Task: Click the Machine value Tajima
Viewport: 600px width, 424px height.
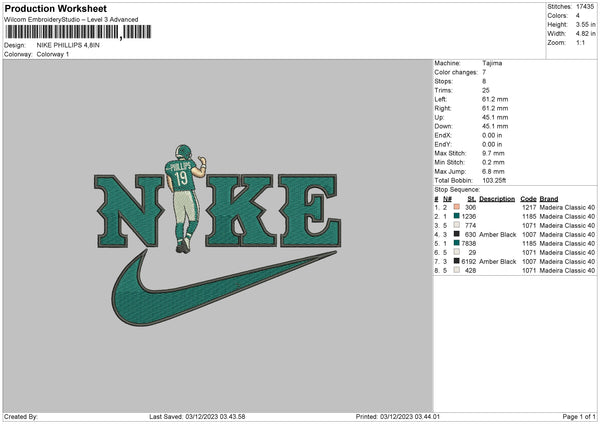Action: tap(492, 63)
